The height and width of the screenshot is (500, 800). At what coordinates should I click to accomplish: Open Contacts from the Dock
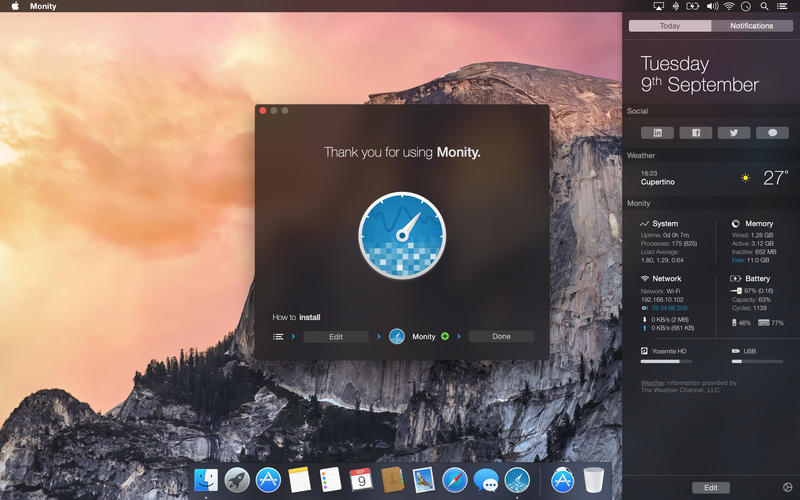click(392, 480)
